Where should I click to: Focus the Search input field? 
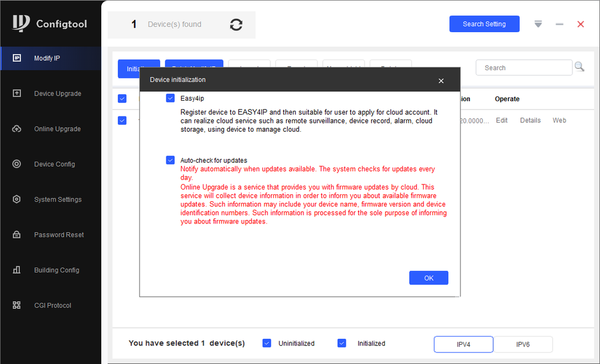524,68
